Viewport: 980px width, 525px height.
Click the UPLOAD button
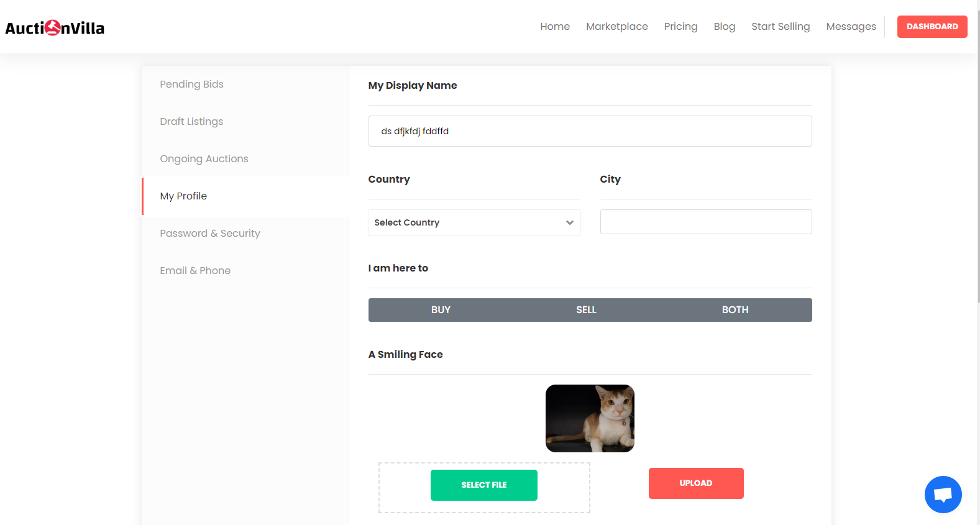click(696, 483)
